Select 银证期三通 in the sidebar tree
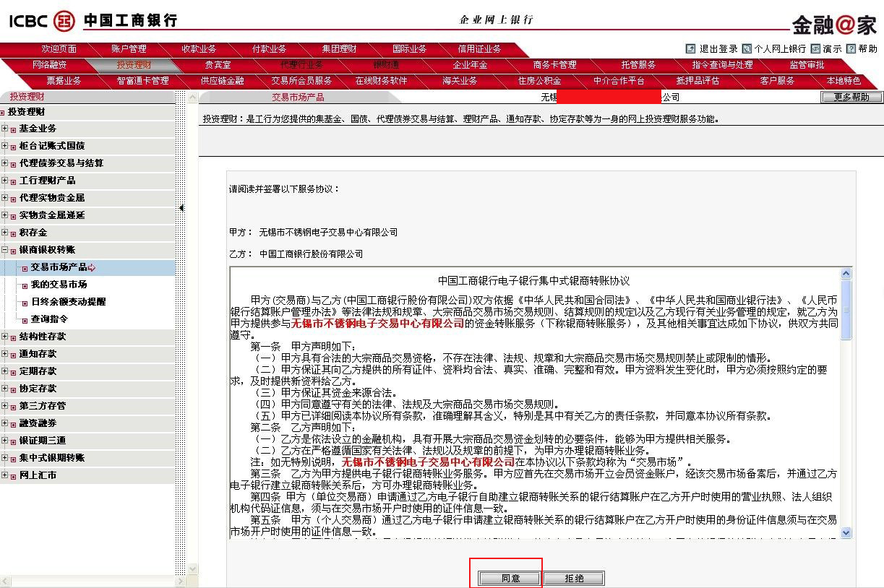884x588 pixels. pos(43,441)
